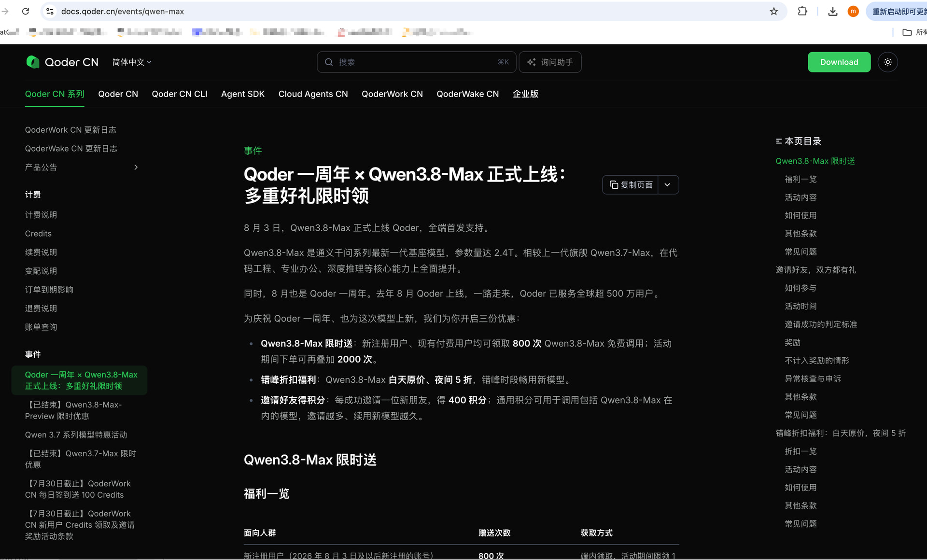Toggle light/dark theme sun icon

click(x=888, y=62)
